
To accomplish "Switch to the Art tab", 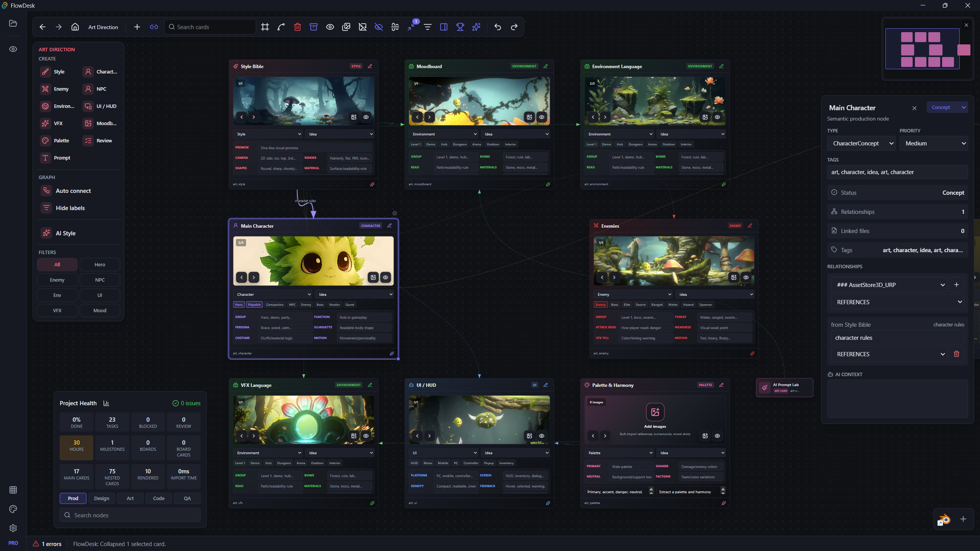I will click(130, 498).
